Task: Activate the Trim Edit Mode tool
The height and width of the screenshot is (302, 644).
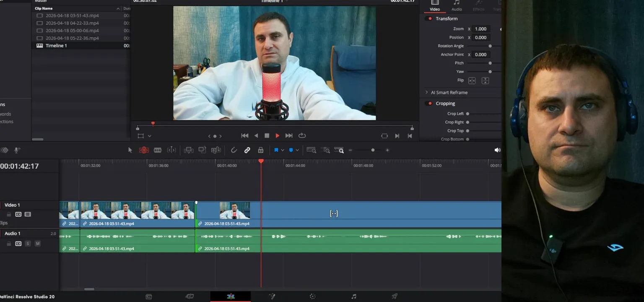Action: pos(144,150)
